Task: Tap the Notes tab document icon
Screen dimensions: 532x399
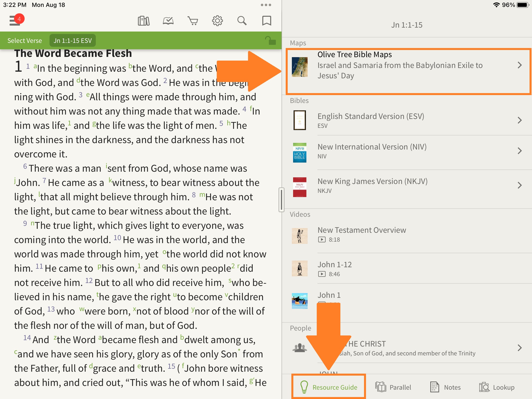Action: tap(434, 387)
